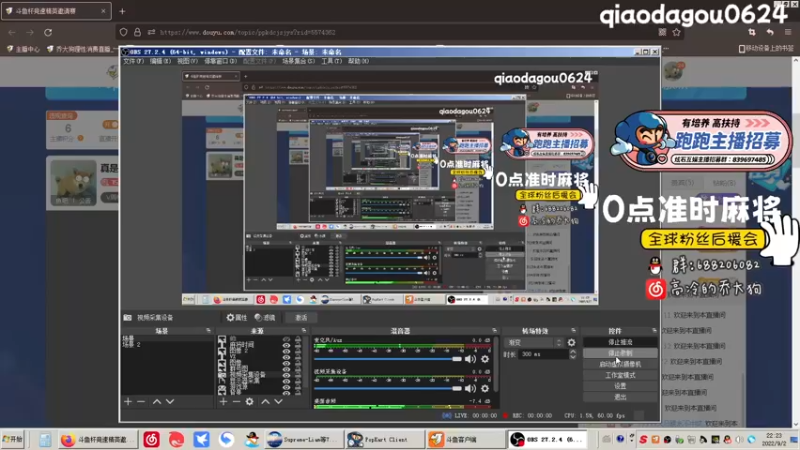Click the 激活 button in the source toolbar

301,317
